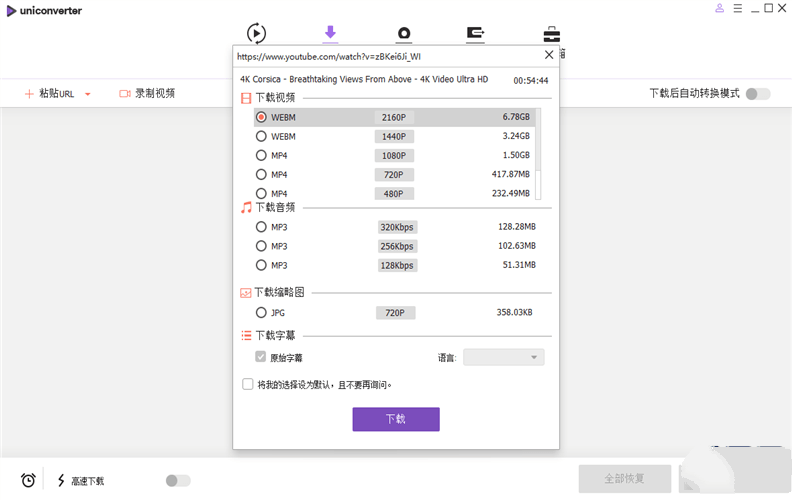Select the JPG 720P thumbnail option

tap(261, 313)
